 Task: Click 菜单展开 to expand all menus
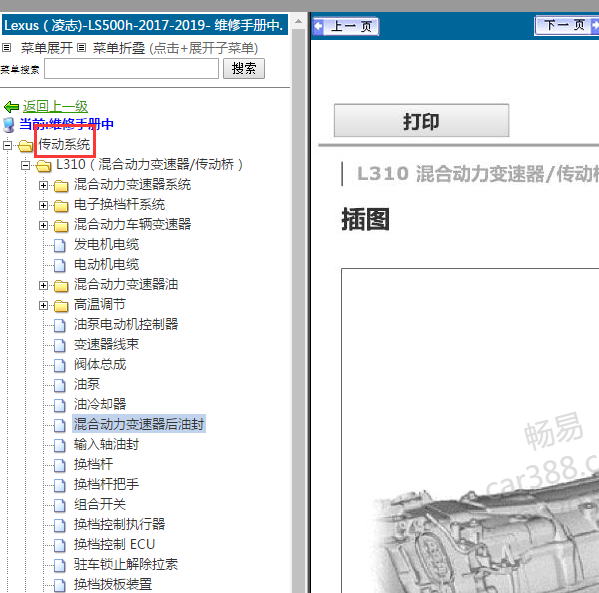(47, 48)
